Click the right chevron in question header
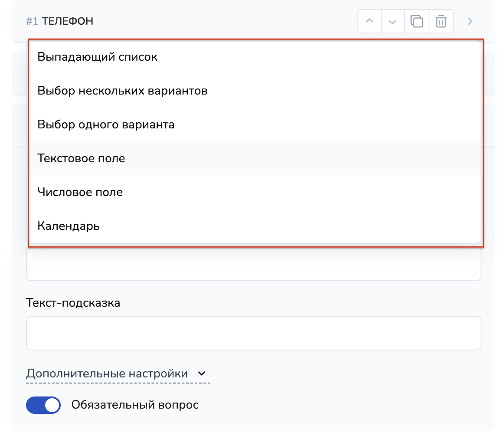Screen dimensions: 504x439 click(470, 21)
